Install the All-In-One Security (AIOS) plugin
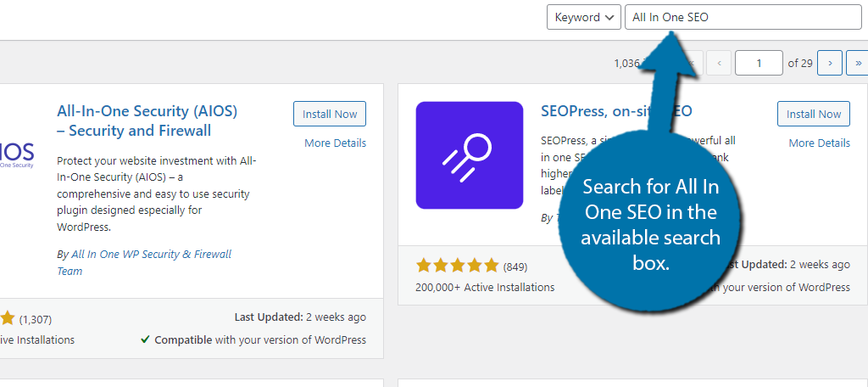 pyautogui.click(x=330, y=114)
